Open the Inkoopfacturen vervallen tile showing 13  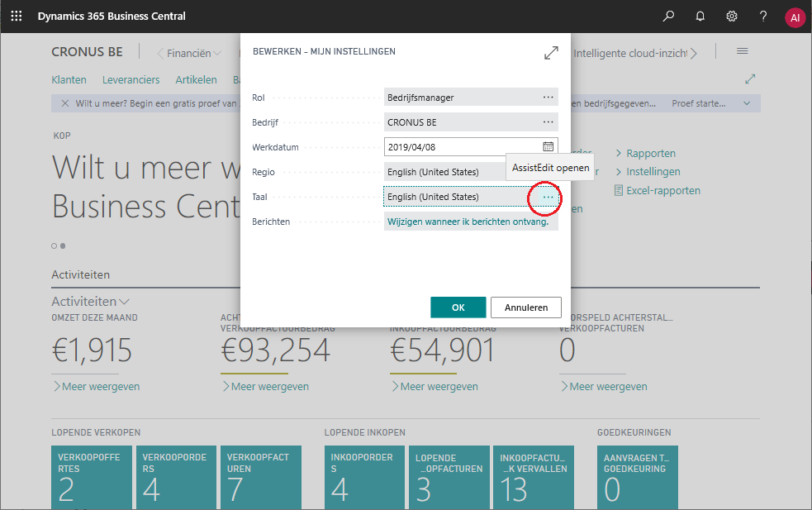click(x=534, y=477)
